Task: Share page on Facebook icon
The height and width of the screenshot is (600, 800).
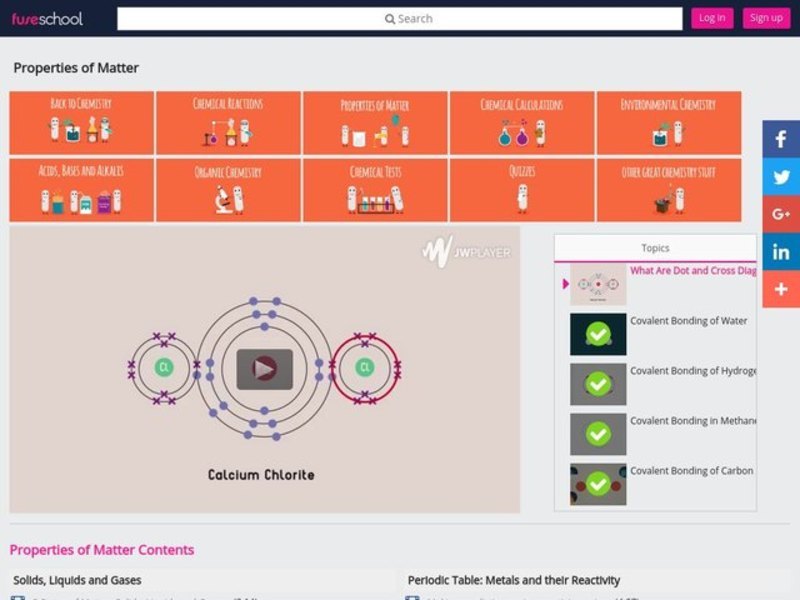Action: pos(781,140)
